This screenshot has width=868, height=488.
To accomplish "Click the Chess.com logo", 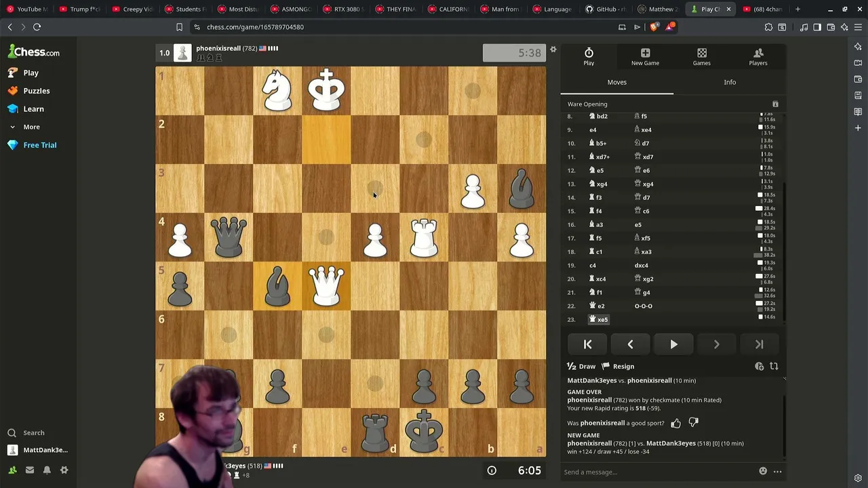I will 34,52.
